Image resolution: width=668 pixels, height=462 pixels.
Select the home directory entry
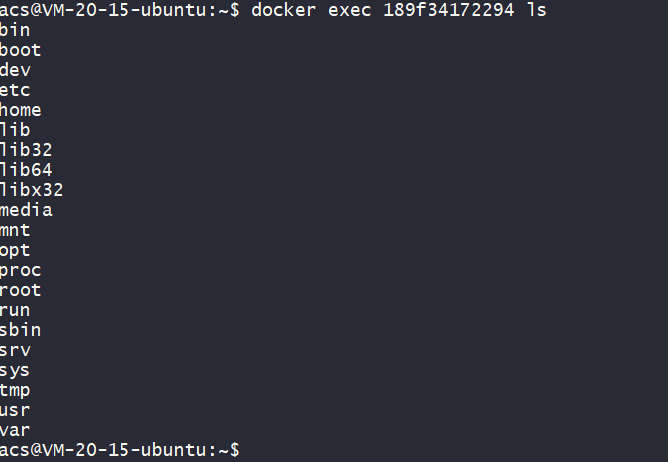coord(21,110)
